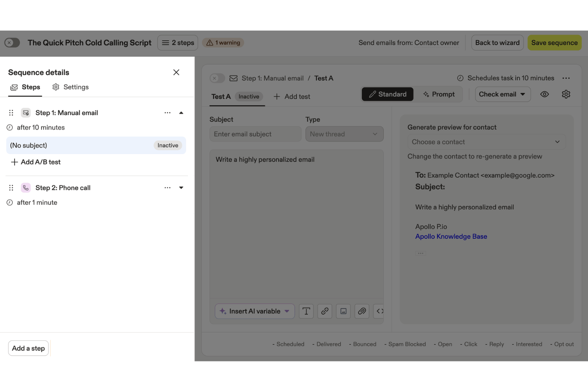
Task: Click the Click stat in footer
Action: click(469, 344)
